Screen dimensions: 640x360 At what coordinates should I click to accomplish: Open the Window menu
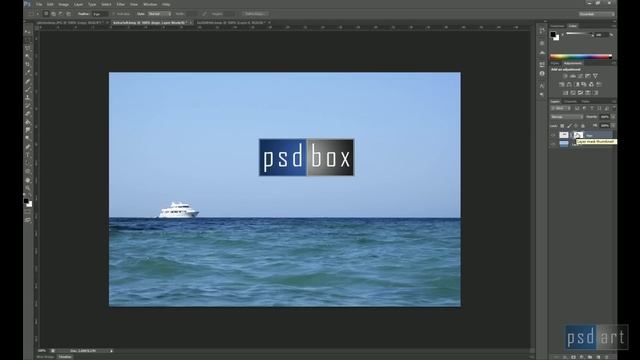tap(150, 4)
